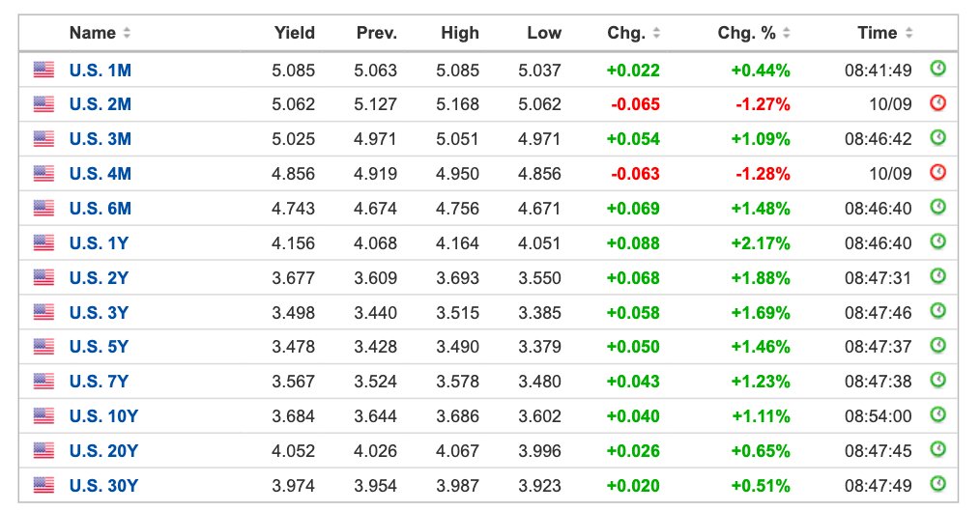
Task: Open the U.S. 3Y bond link
Action: click(99, 312)
